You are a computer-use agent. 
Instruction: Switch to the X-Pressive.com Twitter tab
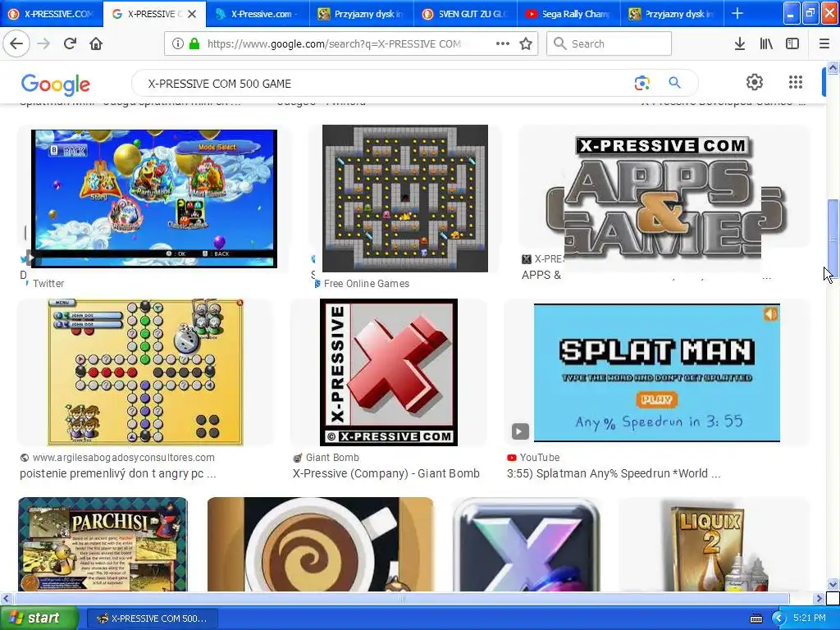click(x=258, y=14)
